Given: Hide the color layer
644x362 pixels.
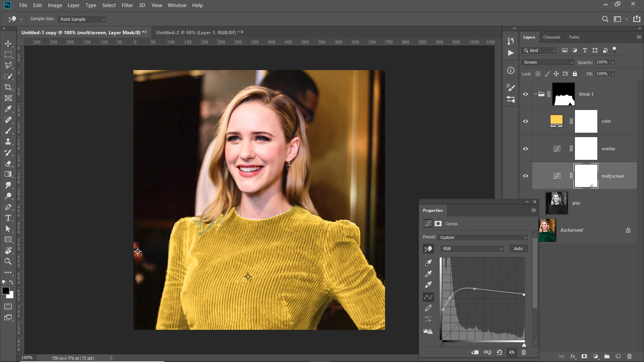Looking at the screenshot, I should [x=526, y=121].
